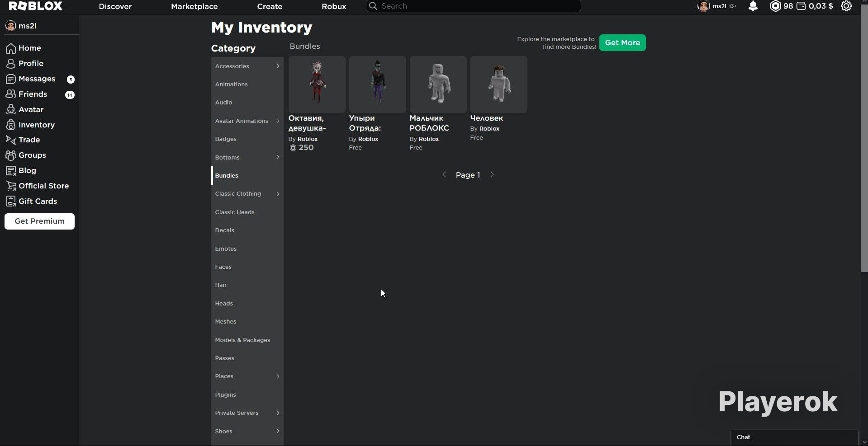Expand the Bottoms category
This screenshot has height=446, width=868.
coord(278,157)
